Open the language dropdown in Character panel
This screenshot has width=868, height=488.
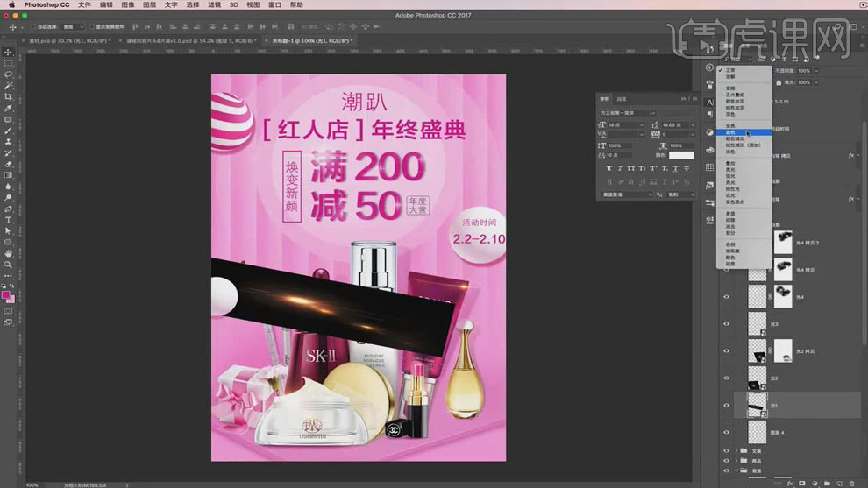(x=626, y=194)
